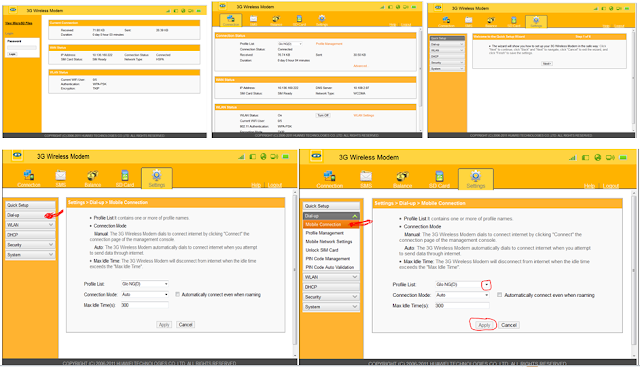
Task: Open Profile List dropdown in collapsed Dial-up screenshot
Action: pyautogui.click(x=166, y=284)
